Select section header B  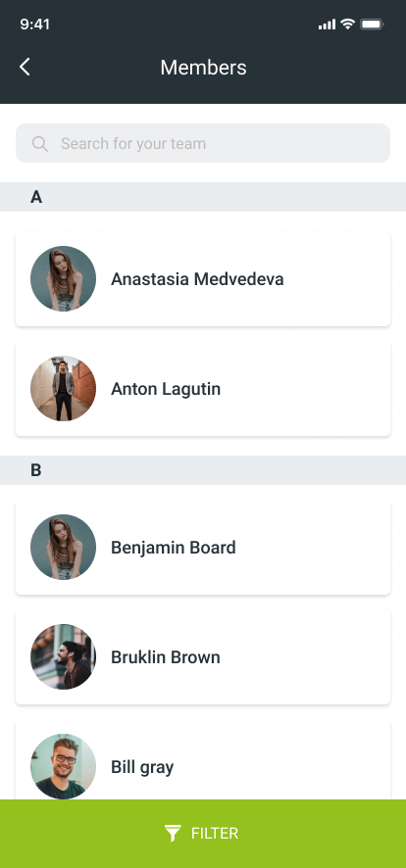tap(203, 470)
